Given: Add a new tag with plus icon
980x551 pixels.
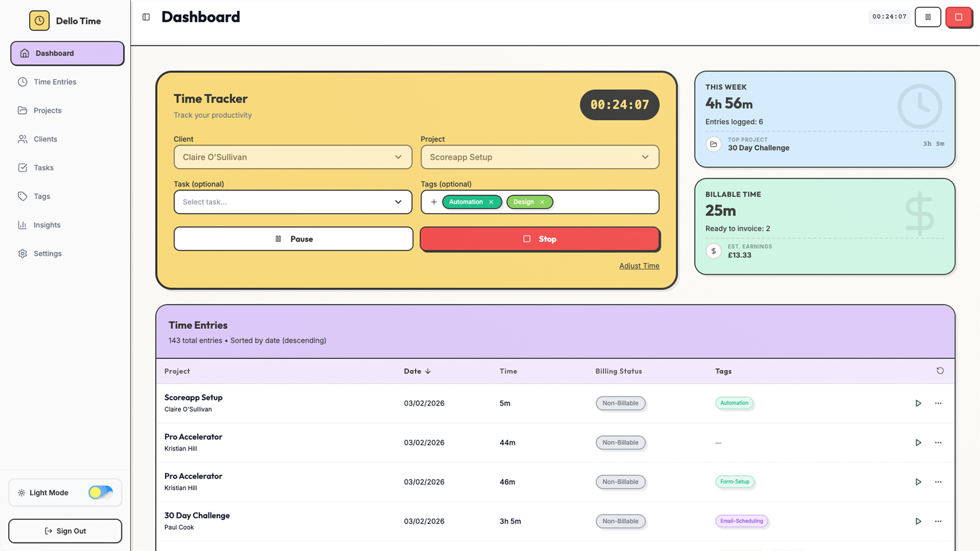Looking at the screenshot, I should click(x=433, y=202).
